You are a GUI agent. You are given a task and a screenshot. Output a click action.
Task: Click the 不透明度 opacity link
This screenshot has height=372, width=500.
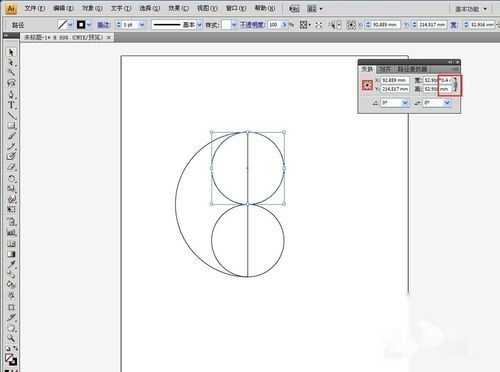click(253, 25)
